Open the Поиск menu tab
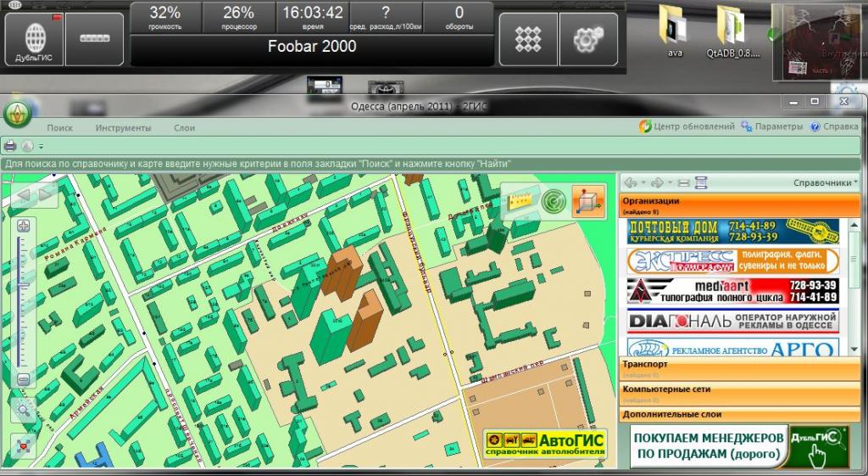 60,127
